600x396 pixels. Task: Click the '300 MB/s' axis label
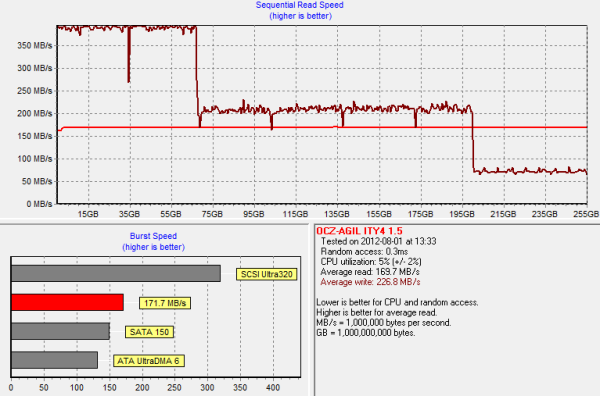point(35,68)
